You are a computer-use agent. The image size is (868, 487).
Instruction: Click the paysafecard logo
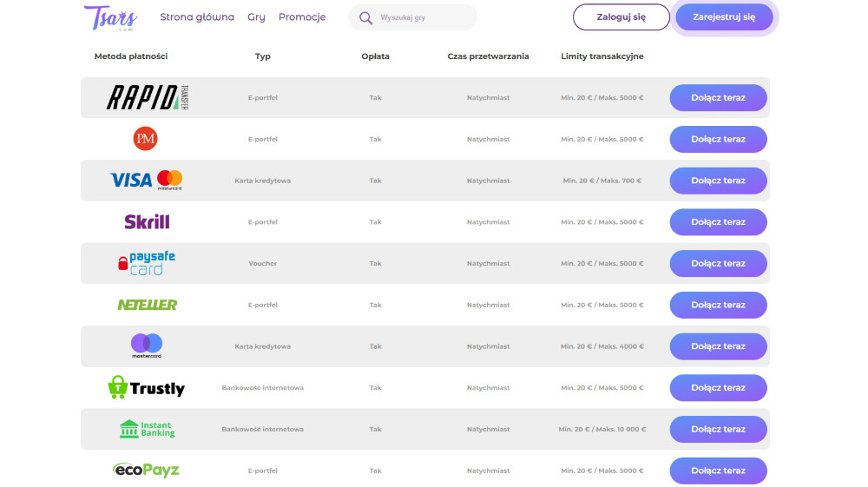pyautogui.click(x=147, y=264)
